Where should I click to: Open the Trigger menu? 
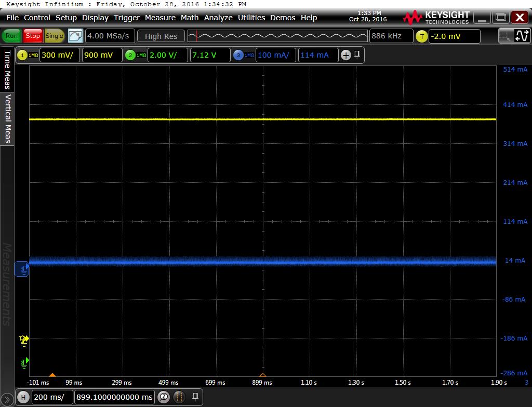click(127, 18)
